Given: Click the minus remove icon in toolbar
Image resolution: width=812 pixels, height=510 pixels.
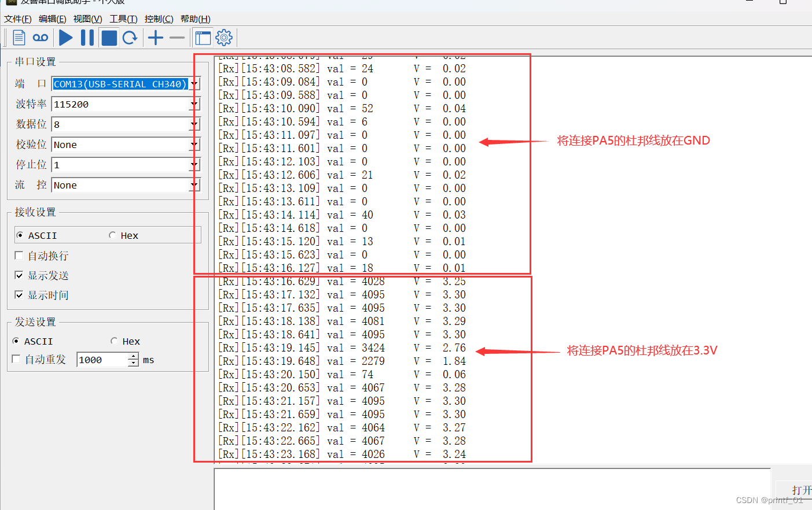Looking at the screenshot, I should coord(177,38).
